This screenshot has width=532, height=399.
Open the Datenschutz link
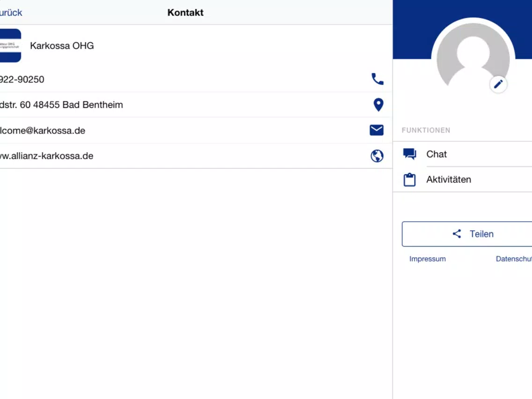click(514, 259)
